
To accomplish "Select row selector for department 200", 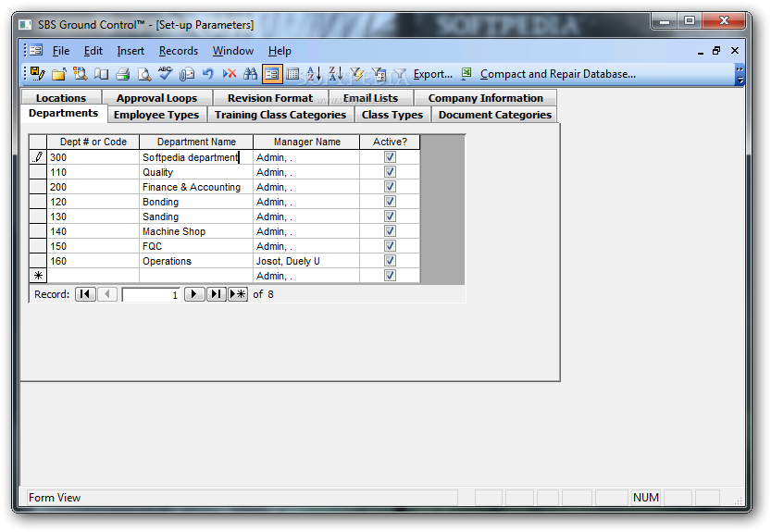I will click(38, 187).
